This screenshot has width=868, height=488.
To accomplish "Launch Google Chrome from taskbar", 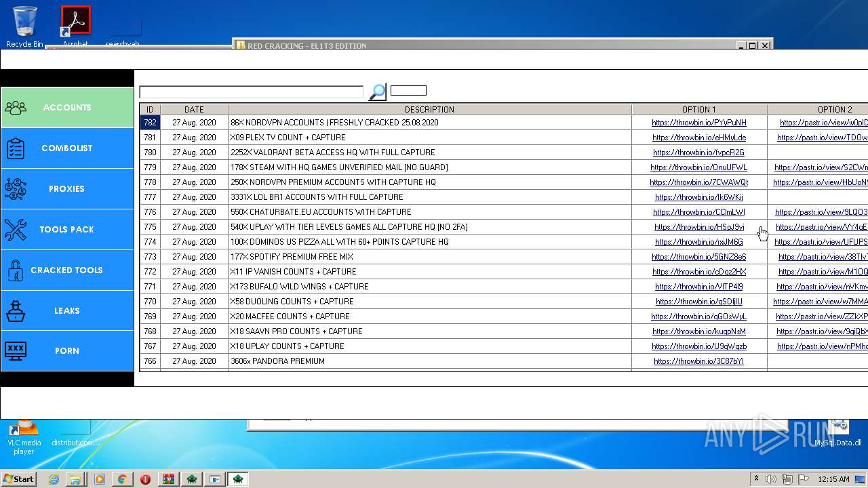I will click(x=122, y=479).
